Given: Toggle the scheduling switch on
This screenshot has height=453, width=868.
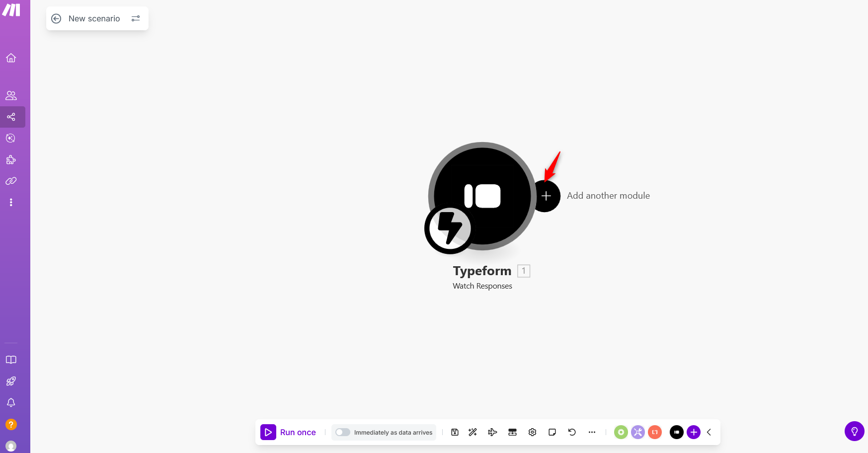Looking at the screenshot, I should point(343,432).
